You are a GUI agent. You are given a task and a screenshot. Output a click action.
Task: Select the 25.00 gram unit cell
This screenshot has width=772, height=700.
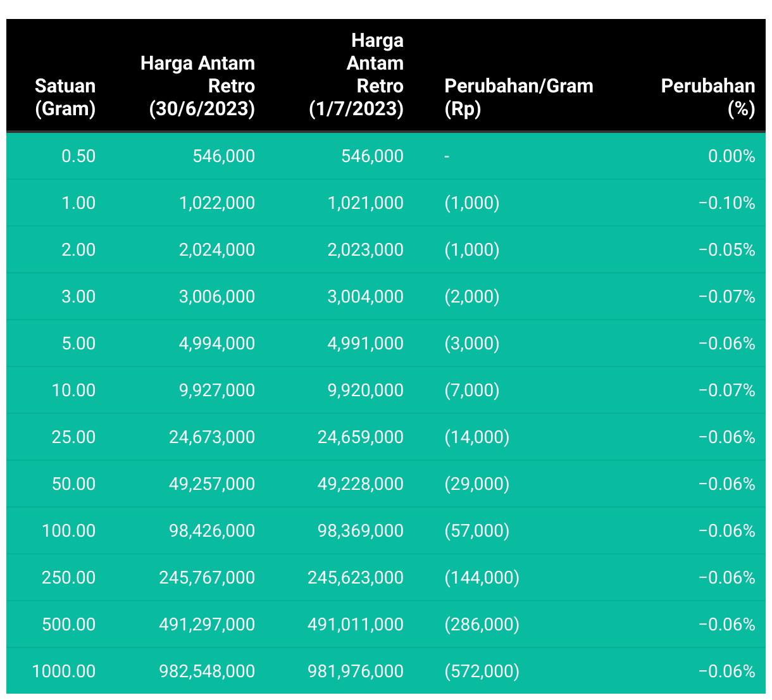[73, 437]
